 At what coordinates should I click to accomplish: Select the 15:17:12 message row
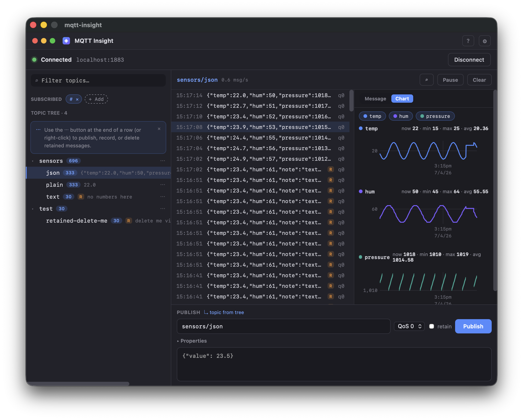(x=260, y=106)
